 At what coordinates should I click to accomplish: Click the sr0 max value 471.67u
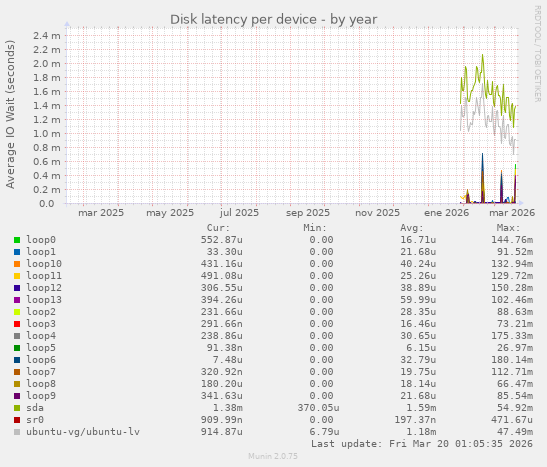tap(512, 420)
